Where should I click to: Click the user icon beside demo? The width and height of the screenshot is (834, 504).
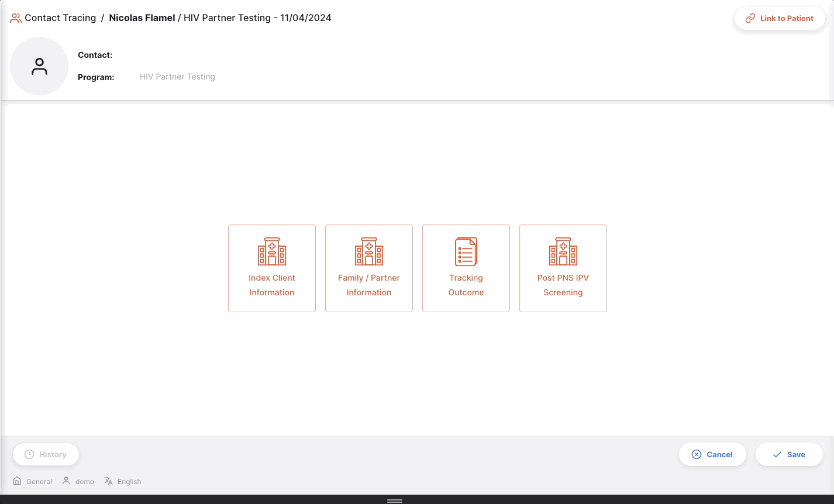[66, 481]
